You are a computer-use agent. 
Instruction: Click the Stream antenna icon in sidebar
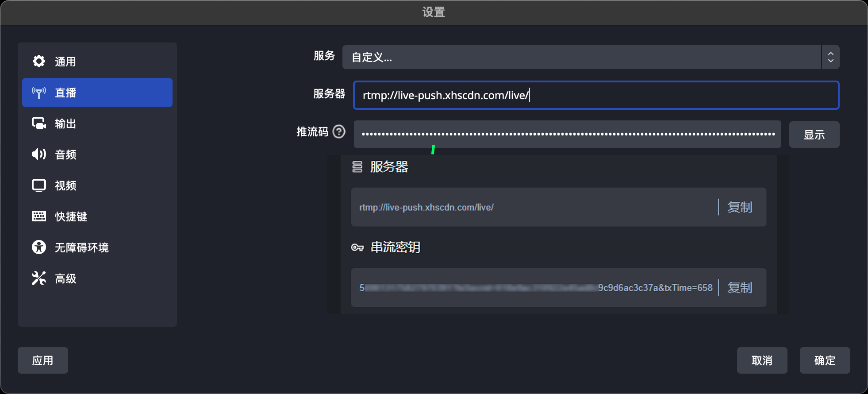[39, 93]
